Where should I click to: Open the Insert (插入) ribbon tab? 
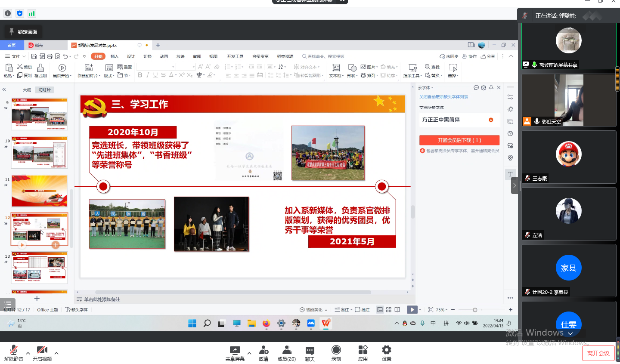114,56
